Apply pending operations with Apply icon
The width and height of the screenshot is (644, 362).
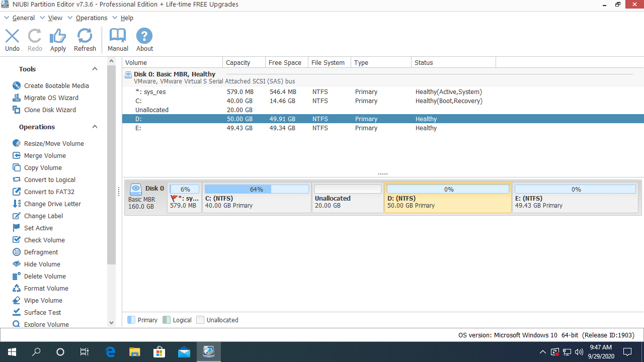point(58,40)
